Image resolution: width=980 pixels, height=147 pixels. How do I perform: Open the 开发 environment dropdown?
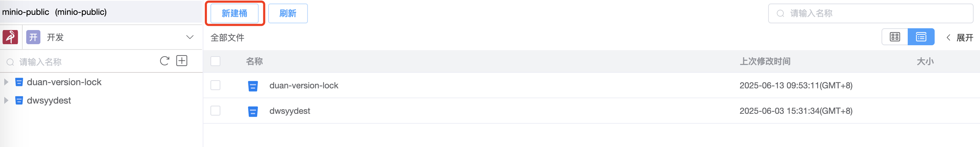pyautogui.click(x=190, y=37)
